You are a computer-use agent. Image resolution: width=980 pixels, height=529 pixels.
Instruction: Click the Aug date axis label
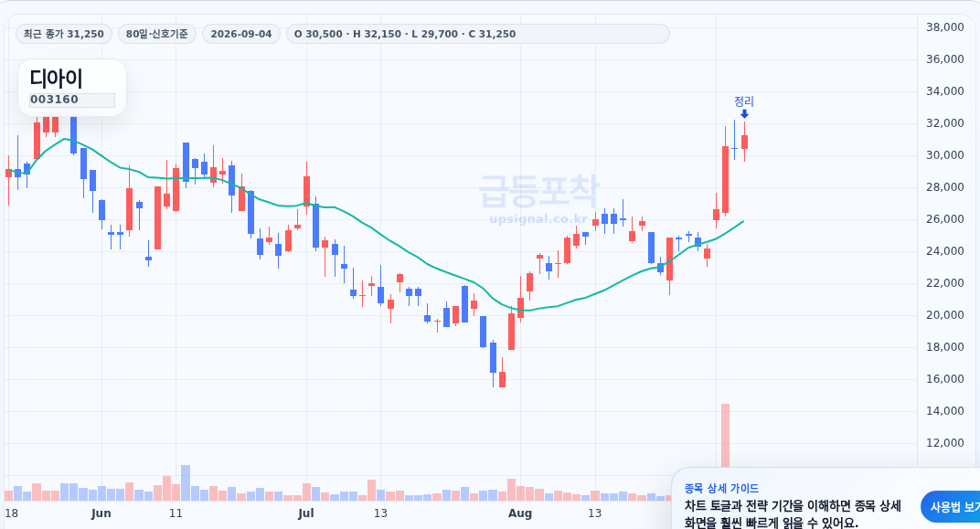tap(520, 513)
